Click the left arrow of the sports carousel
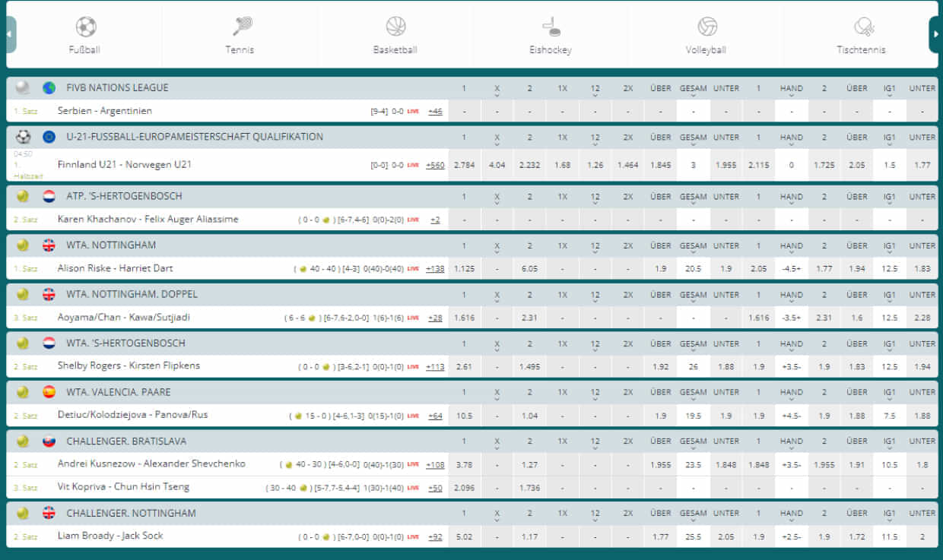943x560 pixels. click(x=8, y=33)
